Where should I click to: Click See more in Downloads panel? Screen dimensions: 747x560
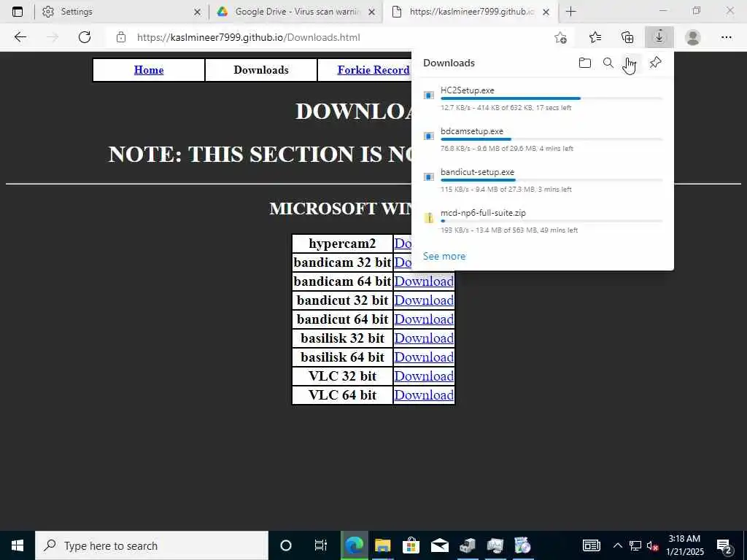point(444,256)
